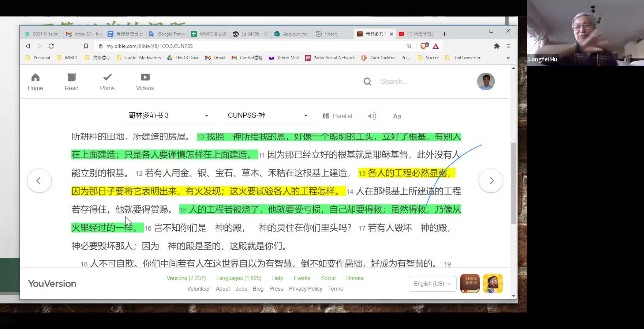Image resolution: width=644 pixels, height=329 pixels.
Task: Switch to the AppLauncher tab
Action: [x=292, y=34]
